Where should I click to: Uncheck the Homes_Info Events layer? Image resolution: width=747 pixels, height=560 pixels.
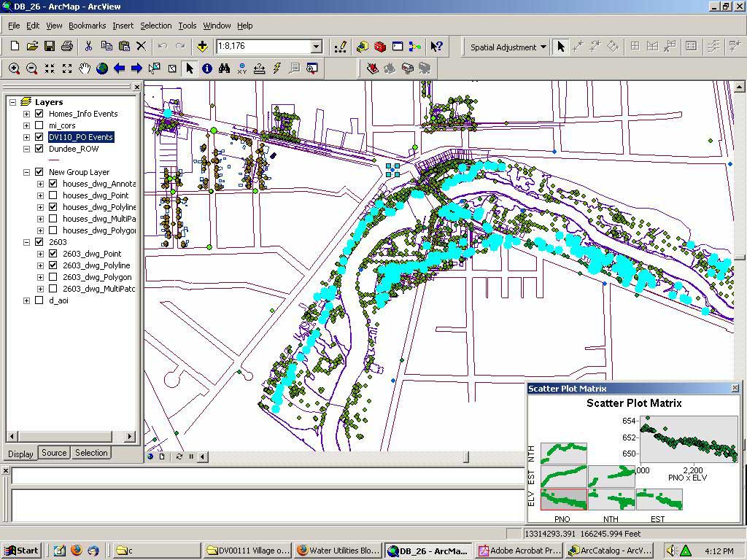pyautogui.click(x=39, y=114)
